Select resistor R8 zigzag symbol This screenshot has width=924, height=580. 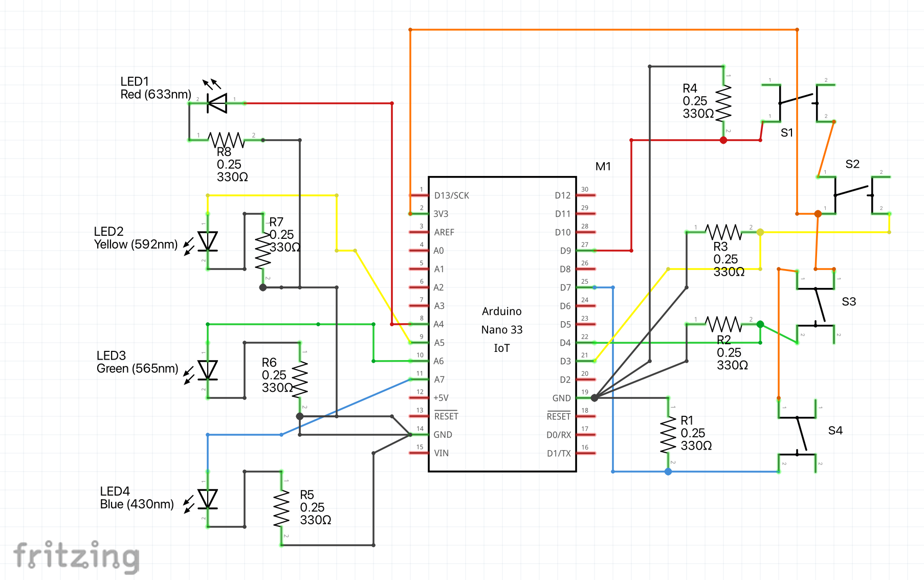pos(226,140)
